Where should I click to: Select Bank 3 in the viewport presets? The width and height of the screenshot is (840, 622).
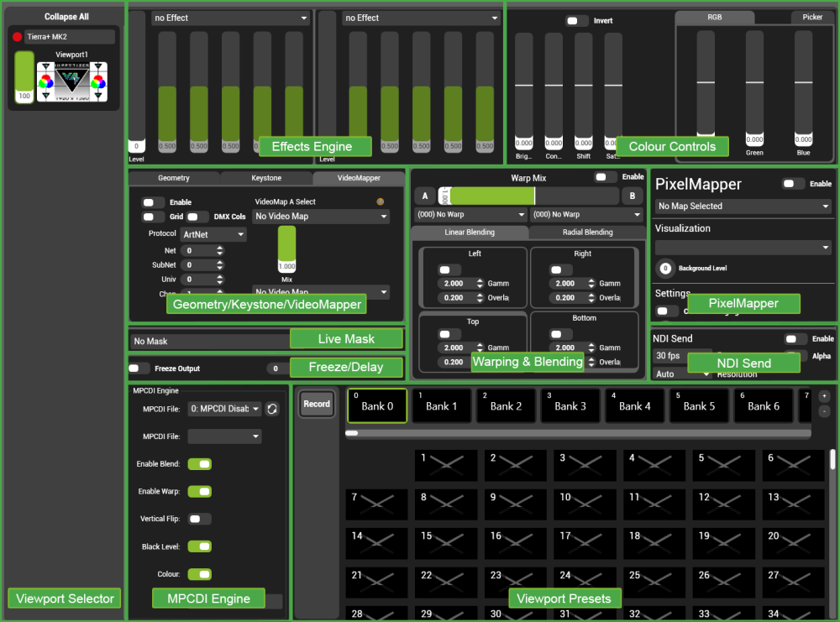tap(570, 405)
